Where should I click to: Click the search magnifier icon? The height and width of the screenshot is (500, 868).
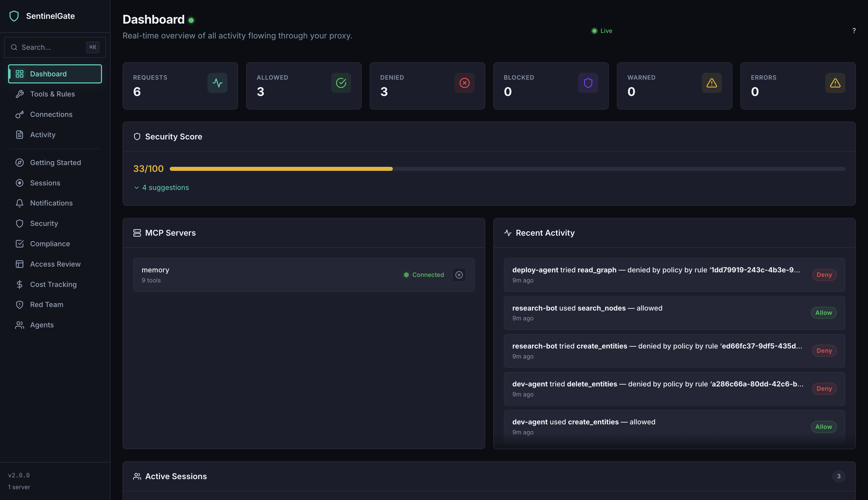click(14, 47)
